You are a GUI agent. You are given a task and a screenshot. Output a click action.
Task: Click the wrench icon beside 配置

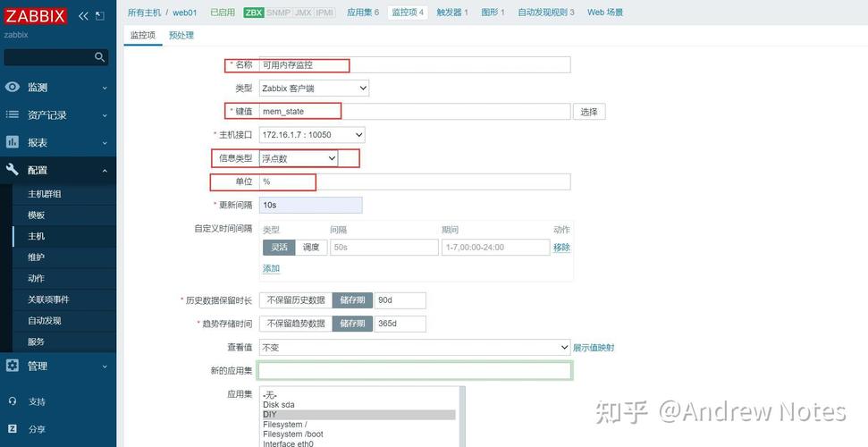click(x=13, y=170)
